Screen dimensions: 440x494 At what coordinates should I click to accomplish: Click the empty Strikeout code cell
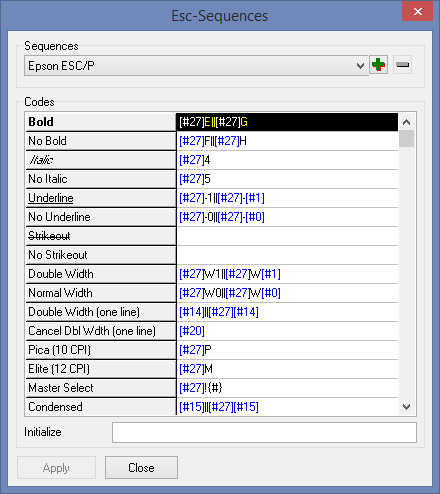(287, 236)
